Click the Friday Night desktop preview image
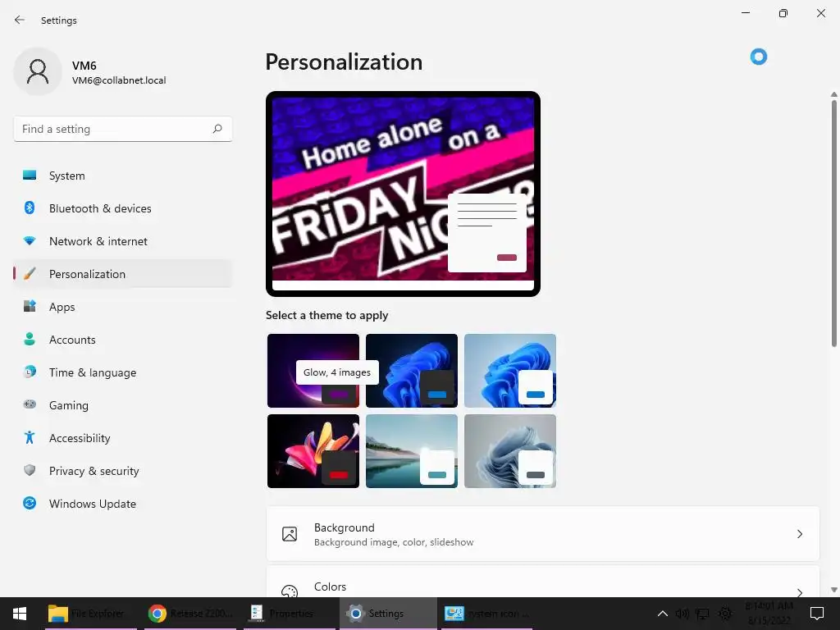Viewport: 840px width, 630px height. tap(403, 194)
